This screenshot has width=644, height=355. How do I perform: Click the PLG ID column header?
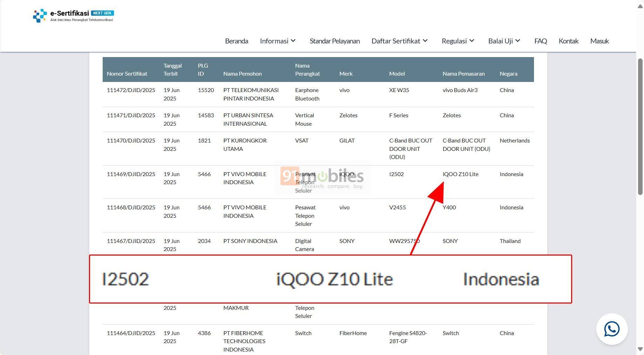click(x=203, y=69)
